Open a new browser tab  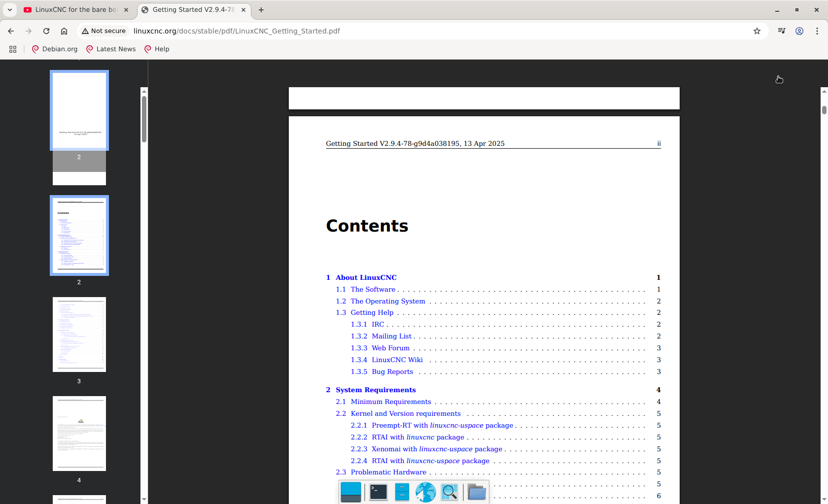coord(261,10)
